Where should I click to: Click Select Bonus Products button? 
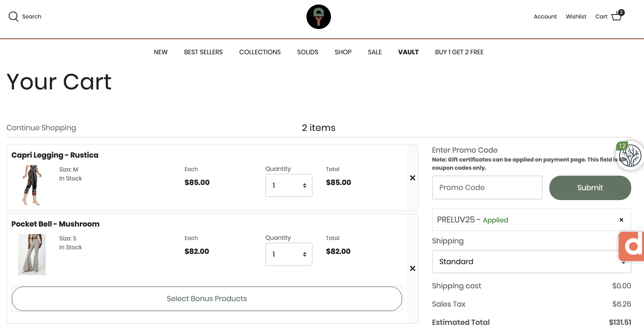click(207, 298)
